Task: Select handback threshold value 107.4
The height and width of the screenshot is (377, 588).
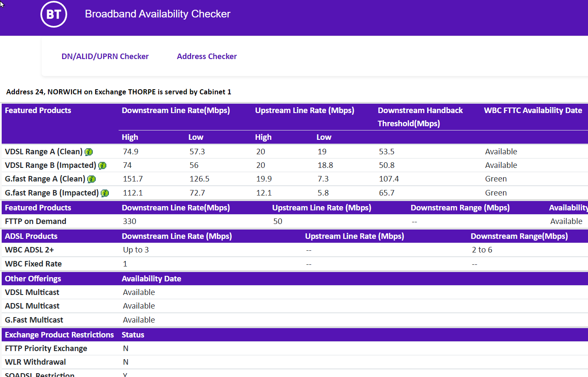Action: [x=389, y=179]
